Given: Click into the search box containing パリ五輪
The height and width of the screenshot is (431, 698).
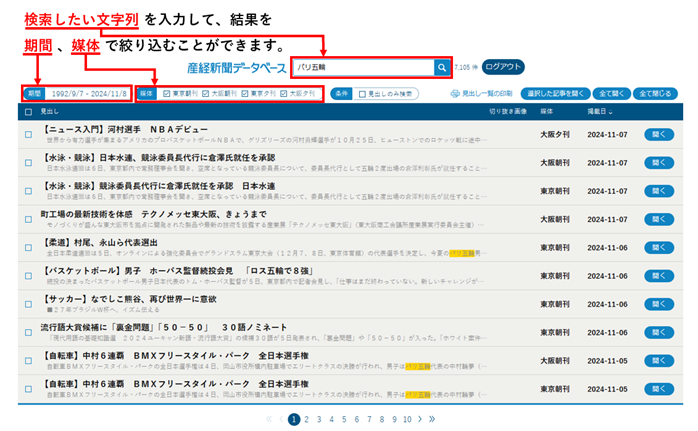Looking at the screenshot, I should (360, 67).
